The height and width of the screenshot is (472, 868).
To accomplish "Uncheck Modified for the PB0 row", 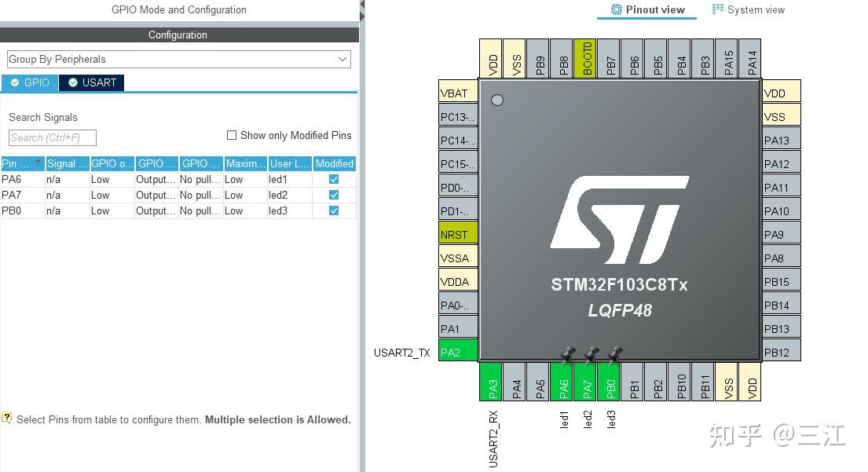I will pos(332,210).
